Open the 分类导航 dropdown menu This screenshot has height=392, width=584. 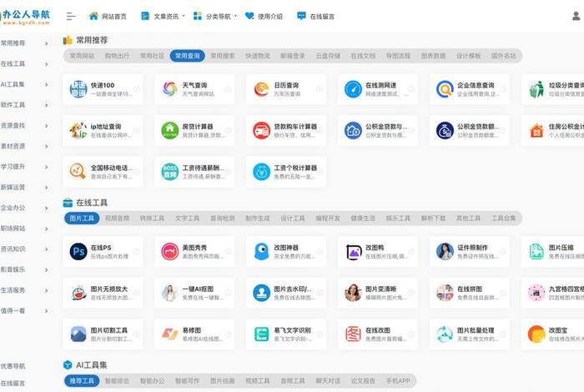(215, 16)
